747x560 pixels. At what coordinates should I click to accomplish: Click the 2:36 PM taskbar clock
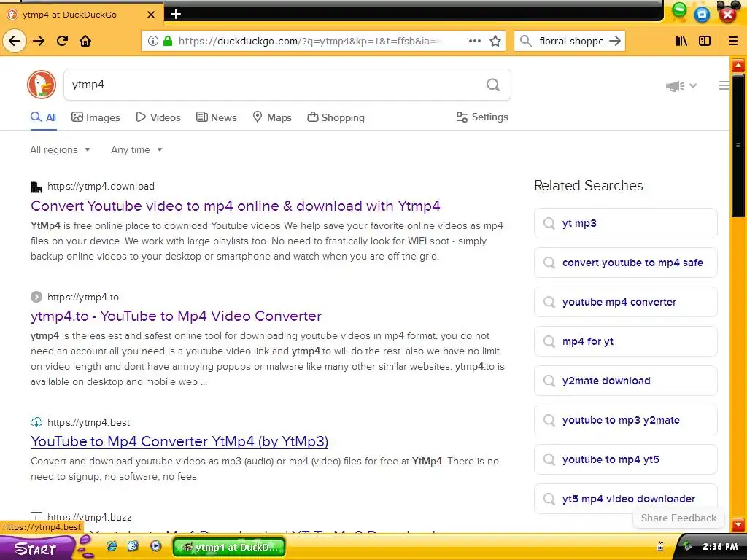[x=720, y=547]
